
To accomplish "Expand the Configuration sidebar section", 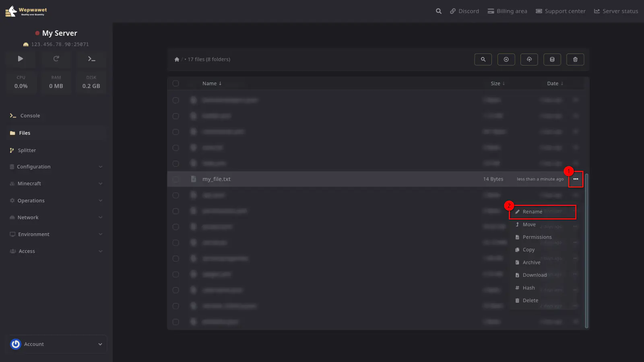I will click(56, 167).
